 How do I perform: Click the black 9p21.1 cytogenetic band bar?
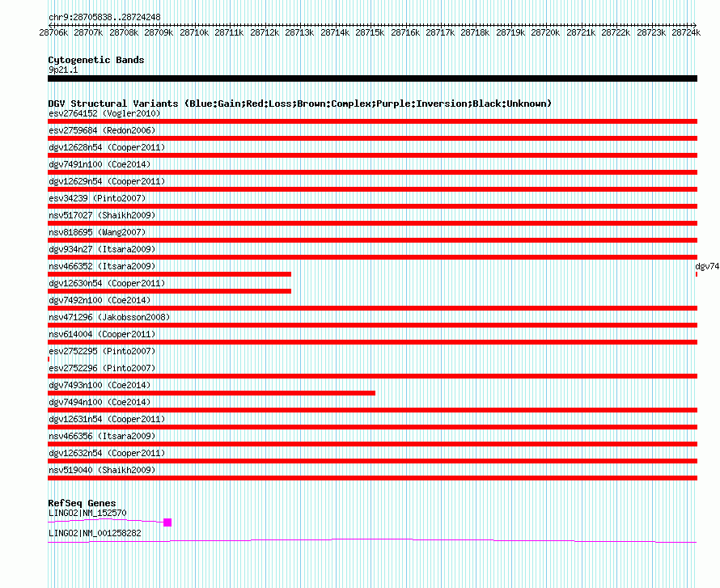(372, 78)
